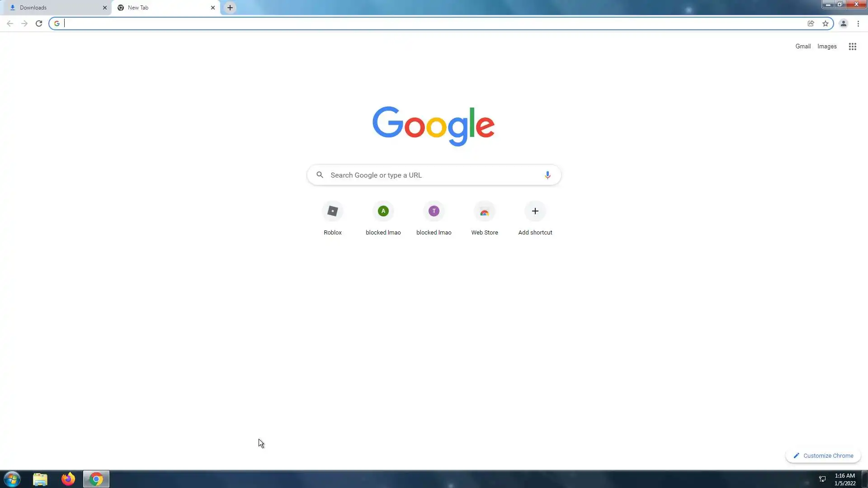
Task: Click the voice search microphone icon
Action: 547,175
